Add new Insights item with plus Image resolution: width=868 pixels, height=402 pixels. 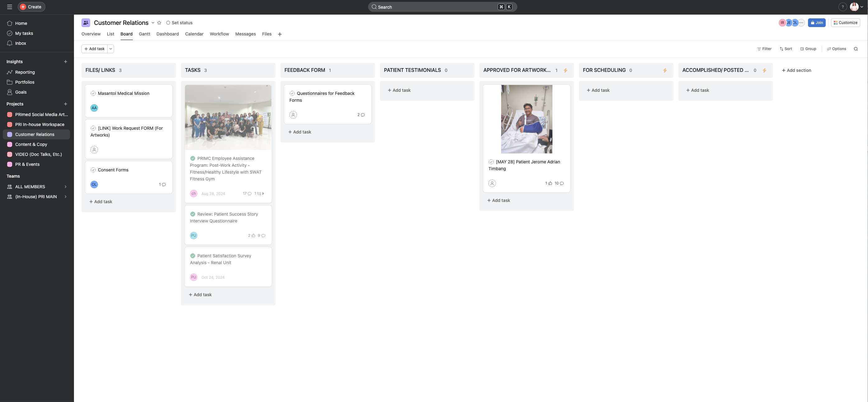click(65, 62)
